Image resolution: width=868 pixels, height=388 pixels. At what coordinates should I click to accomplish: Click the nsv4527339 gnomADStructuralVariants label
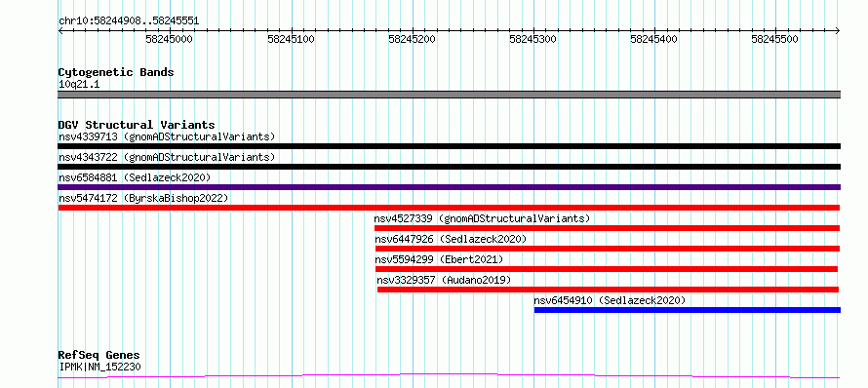482,218
